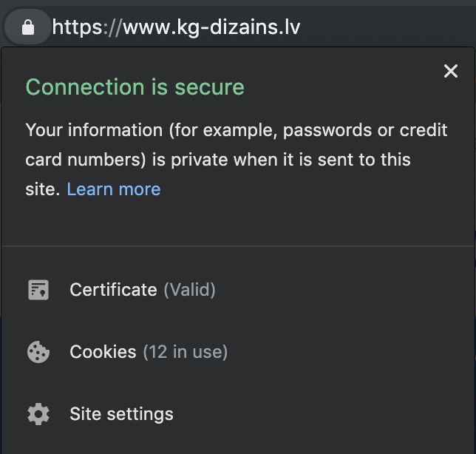Click the lock icon in the address bar

pos(28,28)
